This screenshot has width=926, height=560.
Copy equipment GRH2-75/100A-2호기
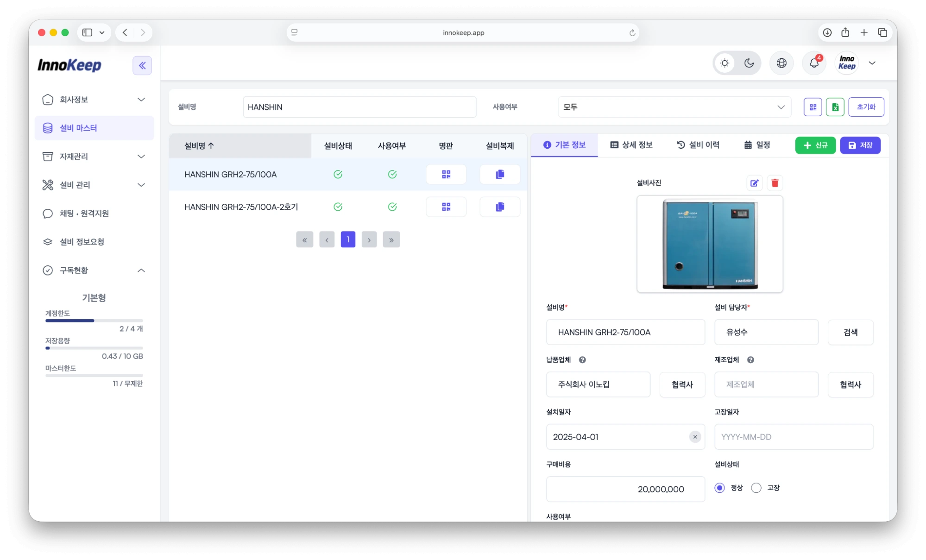(500, 207)
